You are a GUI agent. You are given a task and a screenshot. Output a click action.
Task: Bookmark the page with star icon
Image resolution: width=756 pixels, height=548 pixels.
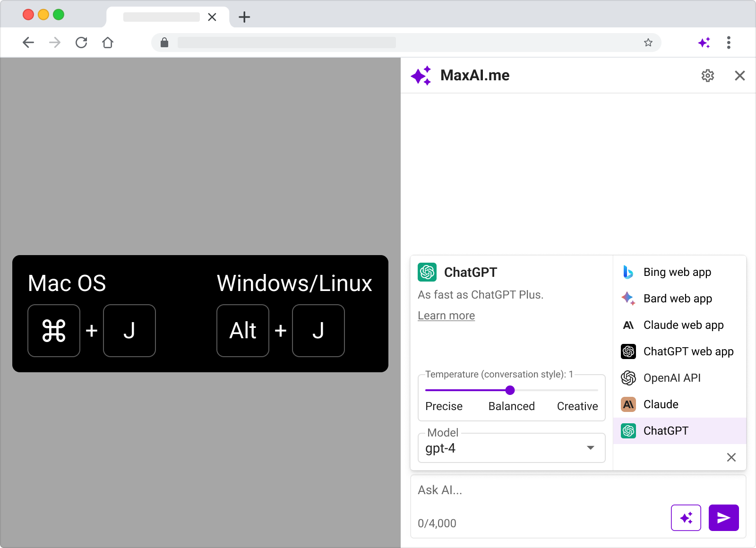[648, 43]
